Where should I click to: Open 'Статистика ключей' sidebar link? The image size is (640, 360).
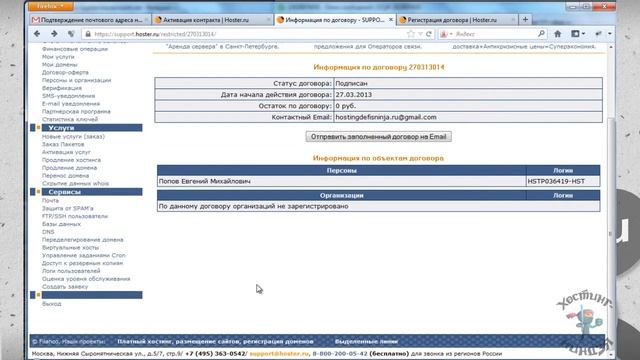pyautogui.click(x=70, y=119)
